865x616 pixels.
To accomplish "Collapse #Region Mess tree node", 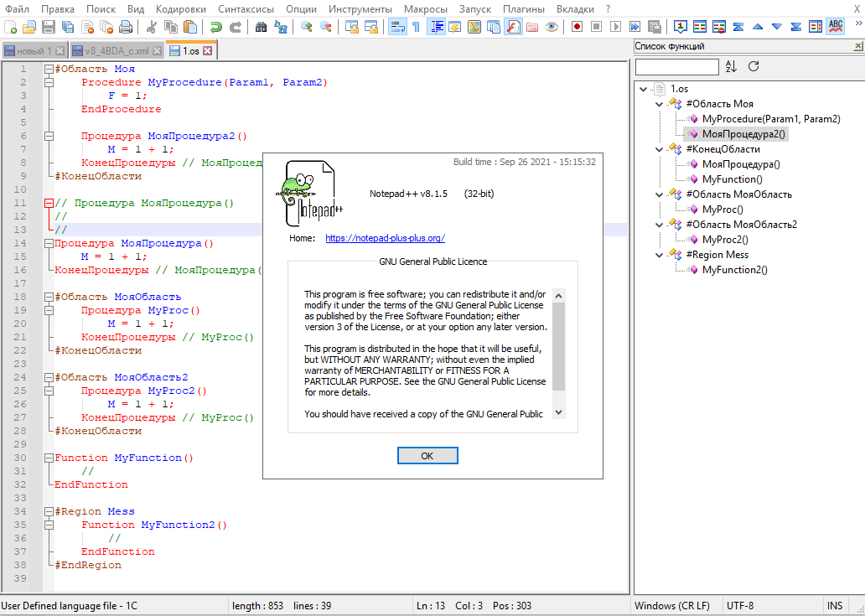I will [660, 255].
